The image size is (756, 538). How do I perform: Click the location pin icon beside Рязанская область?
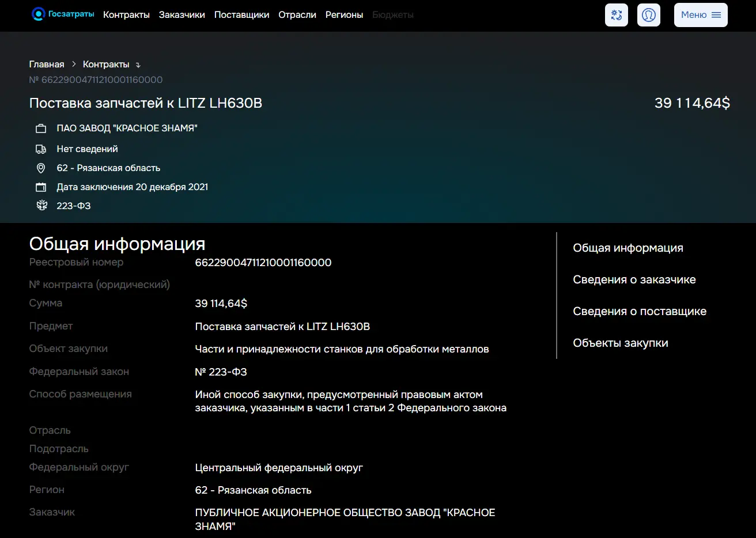(x=41, y=168)
